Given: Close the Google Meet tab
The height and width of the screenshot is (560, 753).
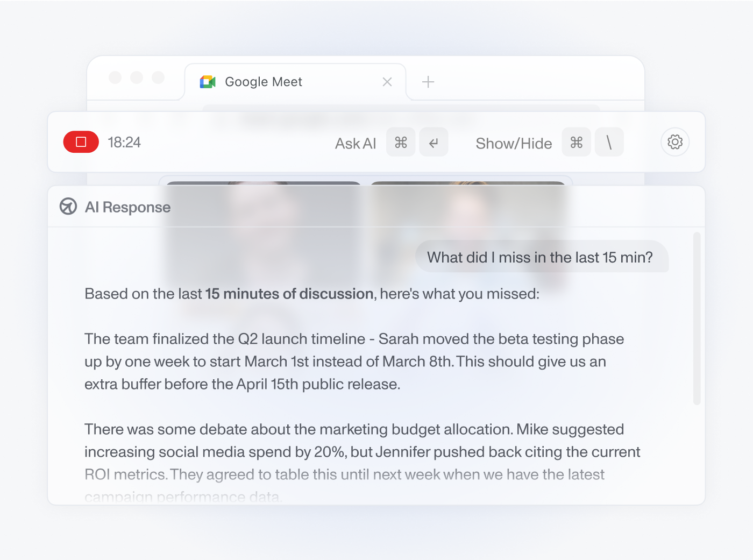Looking at the screenshot, I should pyautogui.click(x=387, y=82).
